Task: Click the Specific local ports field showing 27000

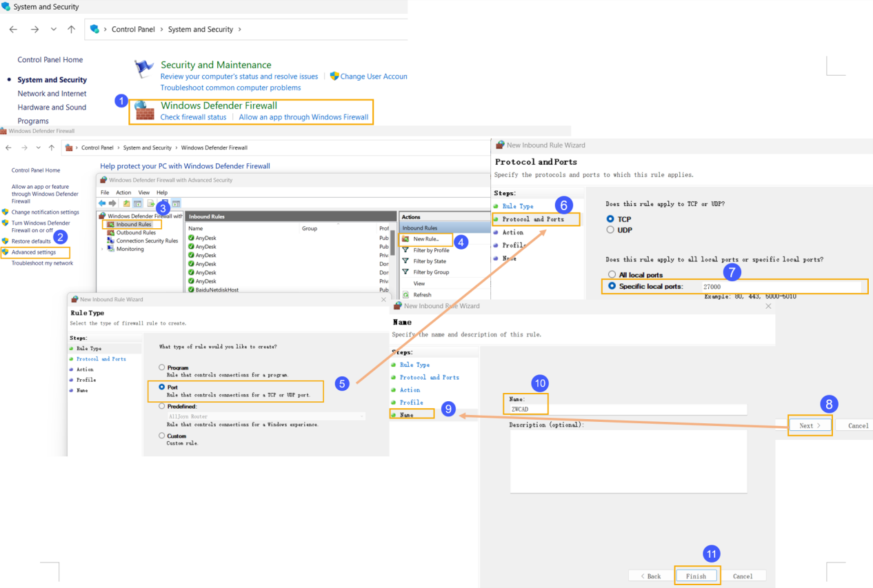Action: pyautogui.click(x=781, y=286)
